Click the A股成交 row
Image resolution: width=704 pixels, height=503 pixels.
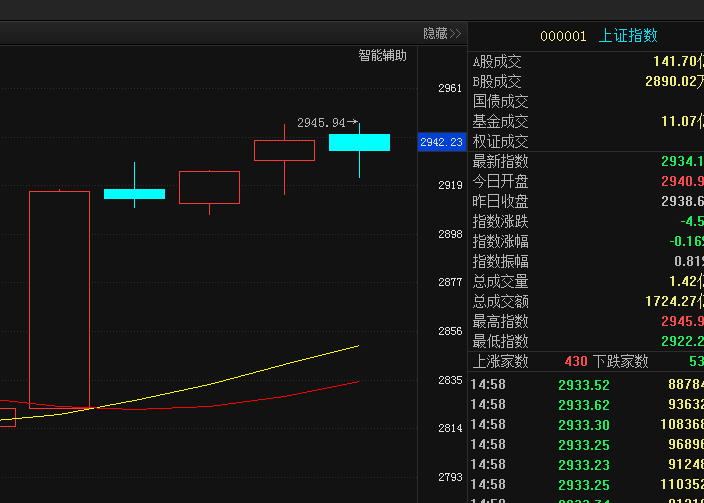585,62
